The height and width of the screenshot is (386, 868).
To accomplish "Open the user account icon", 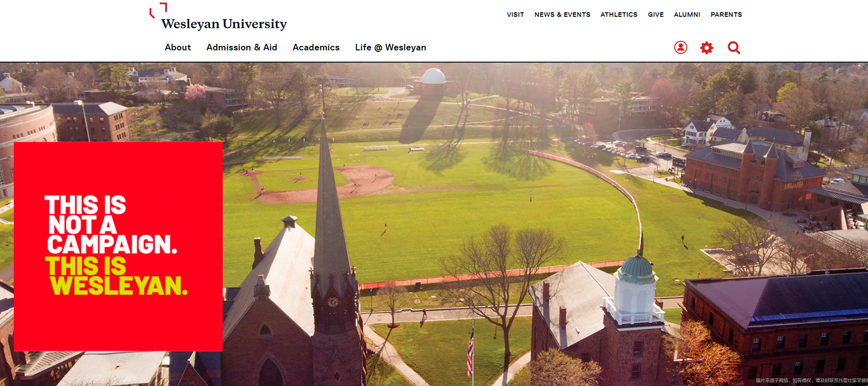I will point(681,47).
